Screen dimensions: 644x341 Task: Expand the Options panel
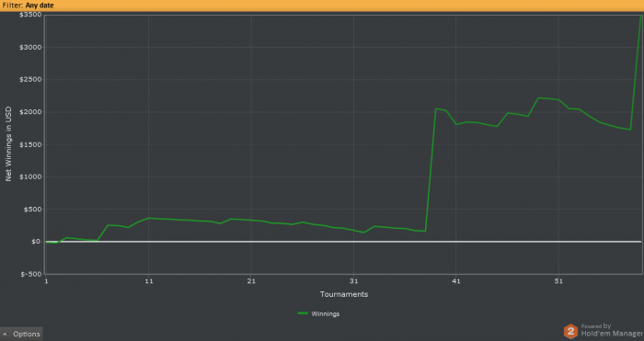[21, 334]
